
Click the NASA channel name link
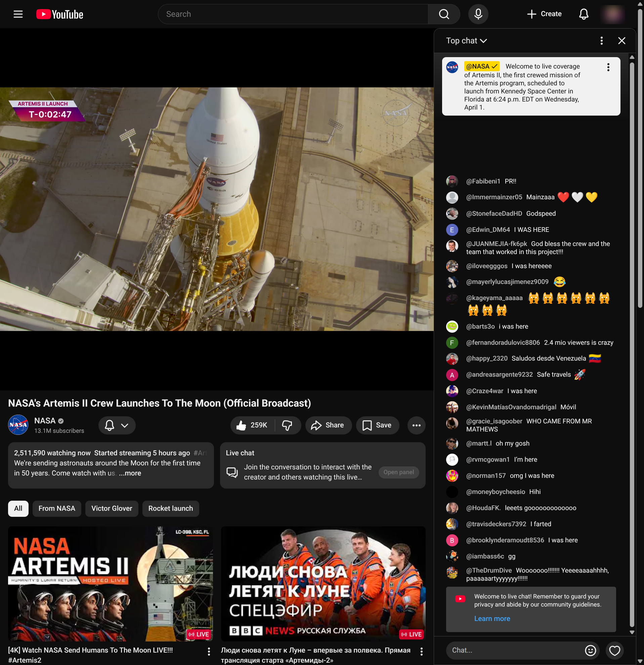(x=45, y=421)
